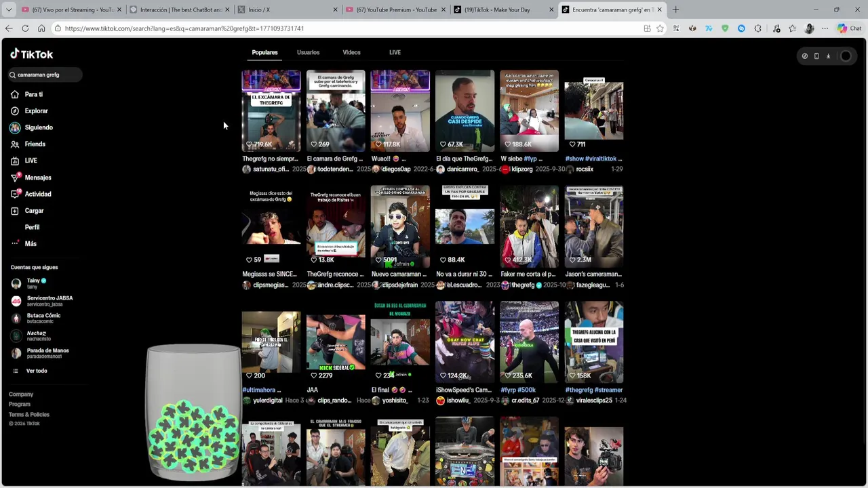Image resolution: width=868 pixels, height=488 pixels.
Task: Open the Shazam extension icon
Action: pyautogui.click(x=741, y=28)
